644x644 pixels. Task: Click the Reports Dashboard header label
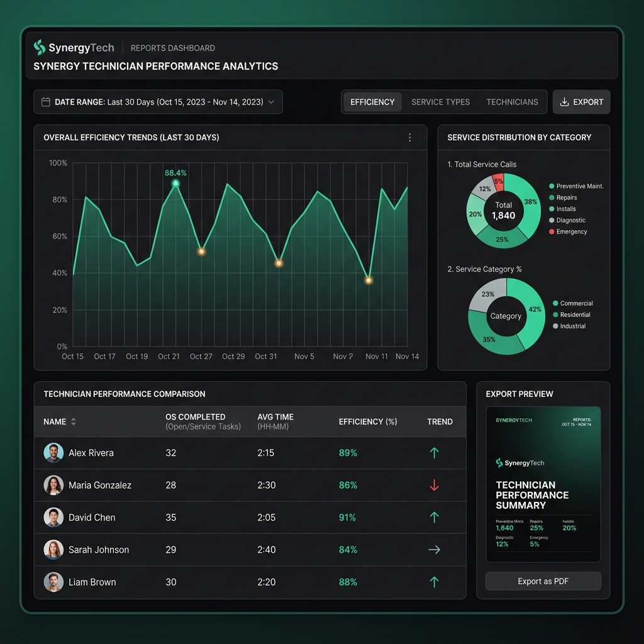(173, 48)
